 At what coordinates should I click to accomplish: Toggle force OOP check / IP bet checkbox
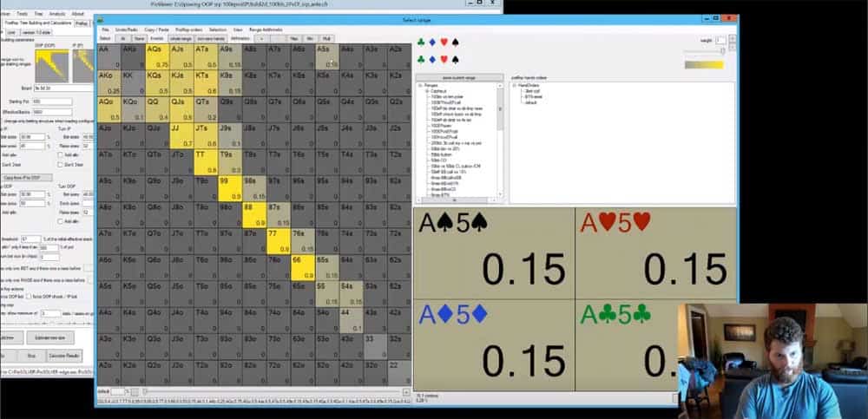pos(29,297)
